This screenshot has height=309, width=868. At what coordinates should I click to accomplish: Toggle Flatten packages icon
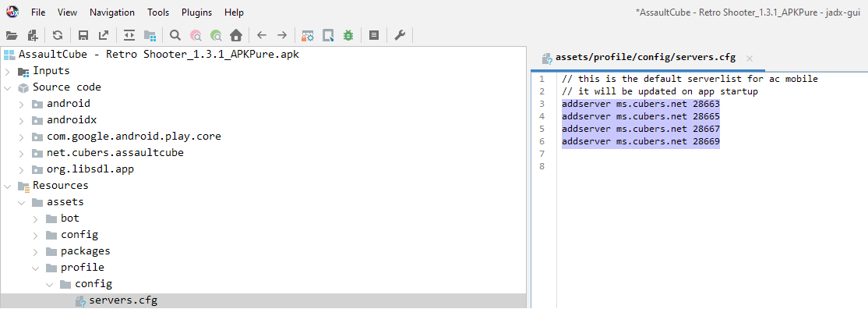coord(150,36)
